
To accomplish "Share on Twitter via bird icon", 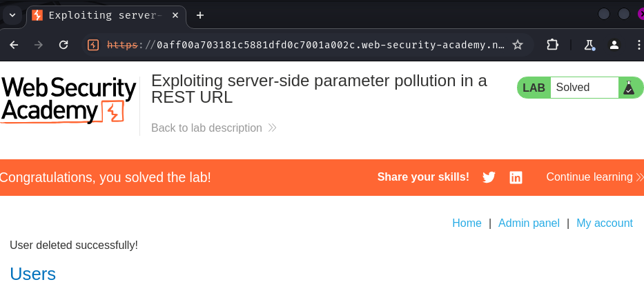I will [489, 177].
